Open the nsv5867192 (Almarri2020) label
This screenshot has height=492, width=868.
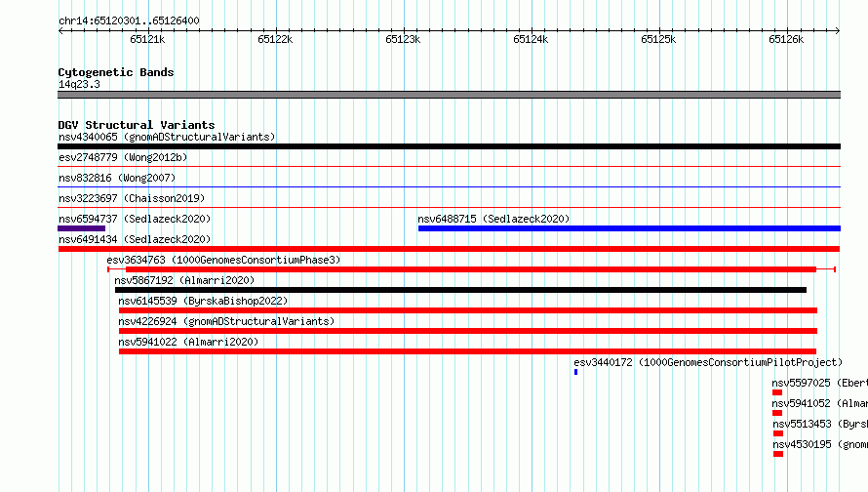pos(184,280)
